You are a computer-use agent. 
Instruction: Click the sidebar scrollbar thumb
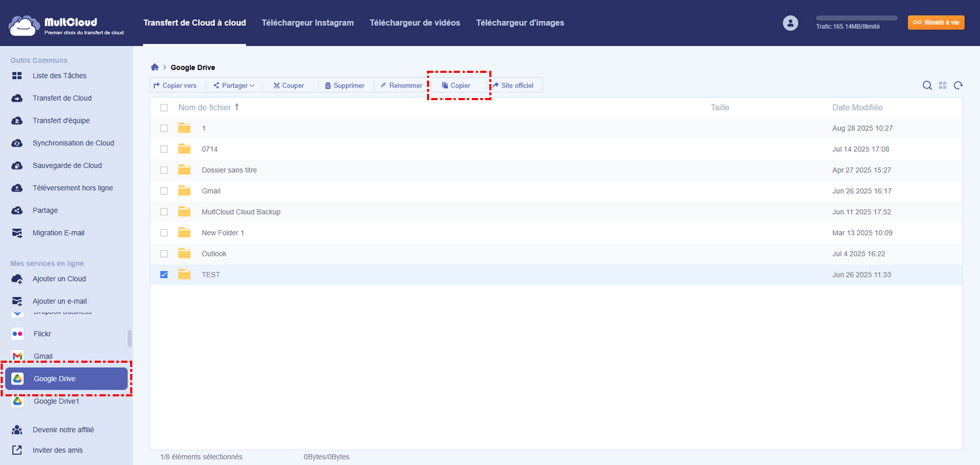129,338
